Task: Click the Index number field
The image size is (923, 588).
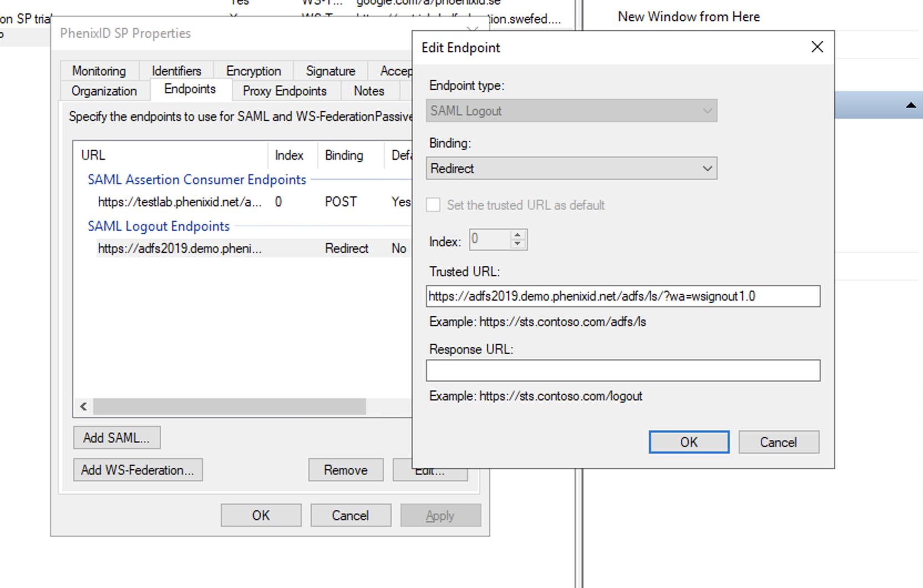Action: pos(490,240)
